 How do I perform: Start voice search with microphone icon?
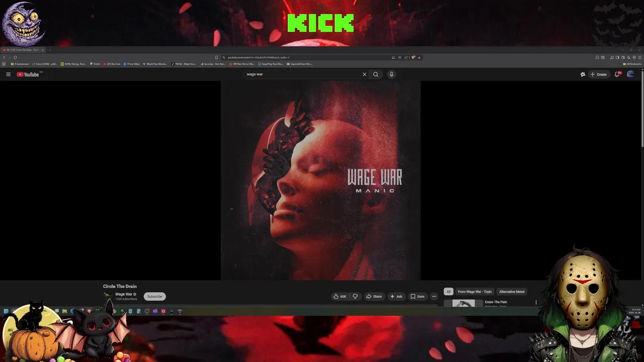[391, 74]
